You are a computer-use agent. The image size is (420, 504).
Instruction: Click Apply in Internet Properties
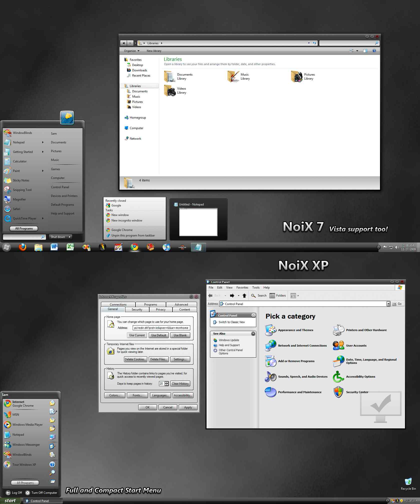tap(188, 407)
